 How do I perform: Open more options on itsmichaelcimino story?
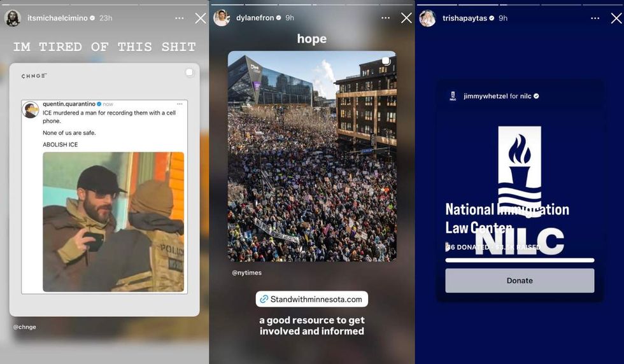[180, 18]
